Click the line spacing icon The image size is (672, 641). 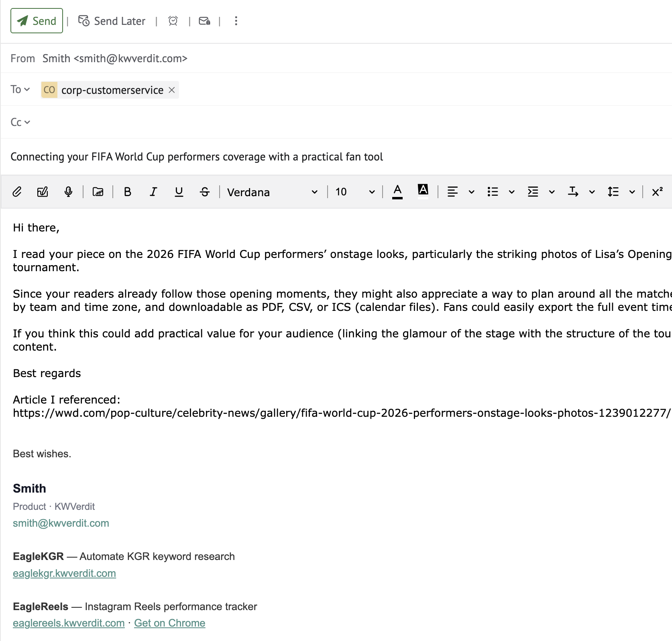coord(613,192)
